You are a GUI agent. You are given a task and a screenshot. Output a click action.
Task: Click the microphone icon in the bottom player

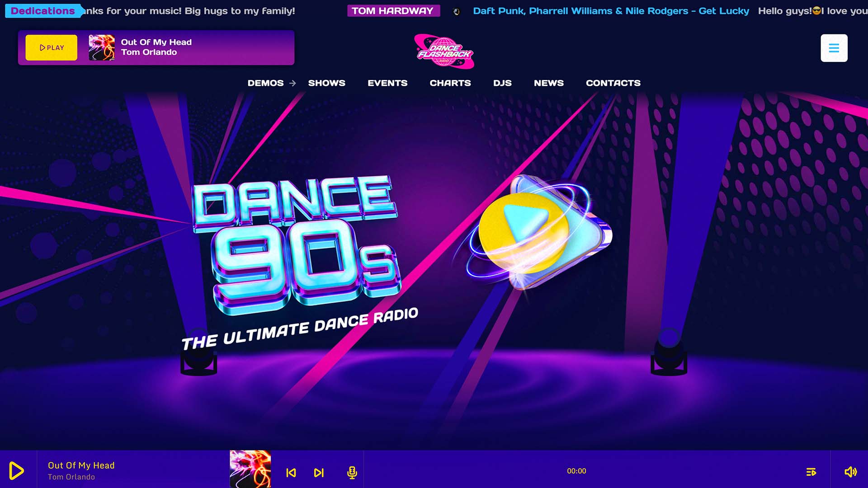pyautogui.click(x=352, y=473)
